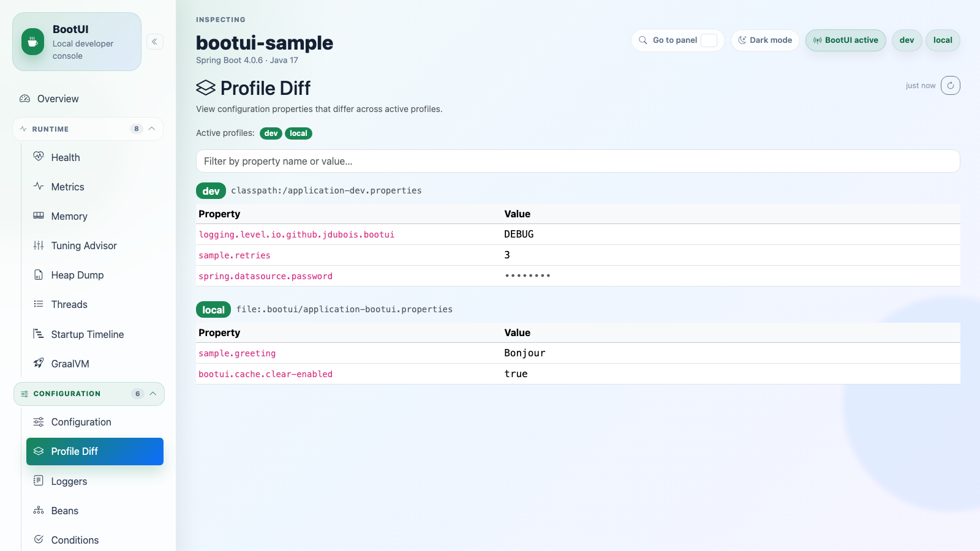Viewport: 980px width, 551px height.
Task: Open Startup Timeline panel
Action: pyautogui.click(x=95, y=334)
